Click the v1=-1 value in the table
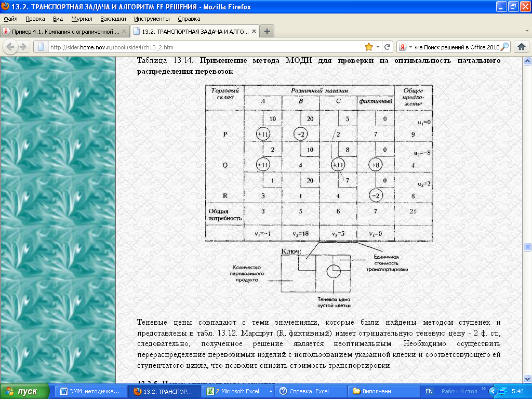The image size is (532, 399). click(263, 234)
